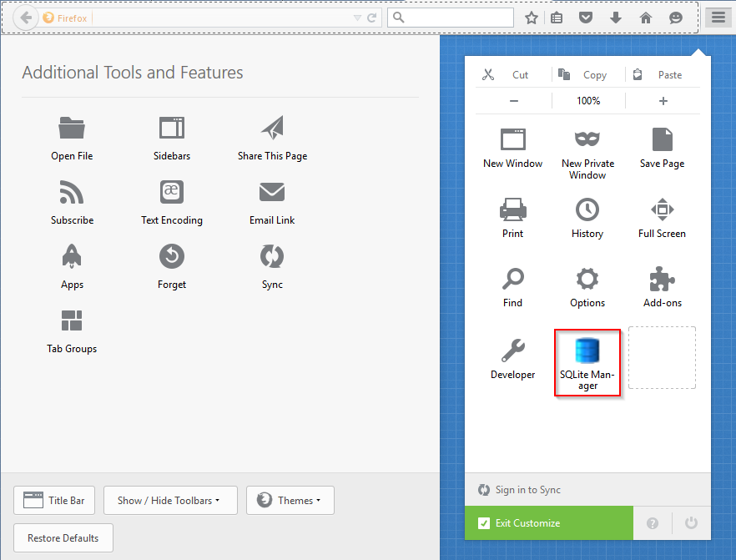Click the Full Screen icon
Image resolution: width=736 pixels, height=560 pixels.
click(x=663, y=209)
